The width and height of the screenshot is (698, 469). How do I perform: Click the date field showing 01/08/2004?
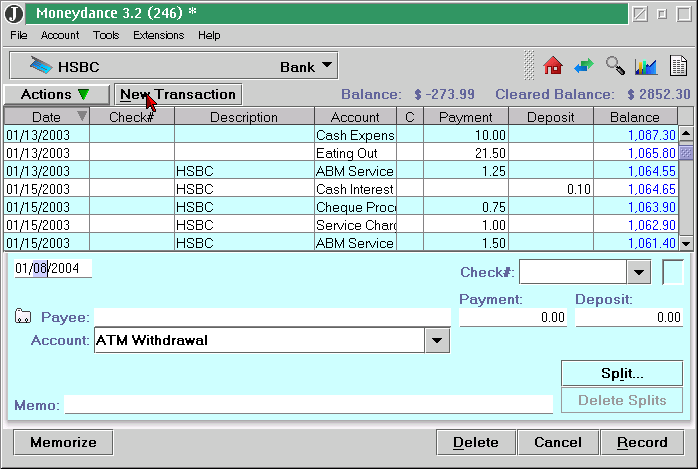(53, 268)
